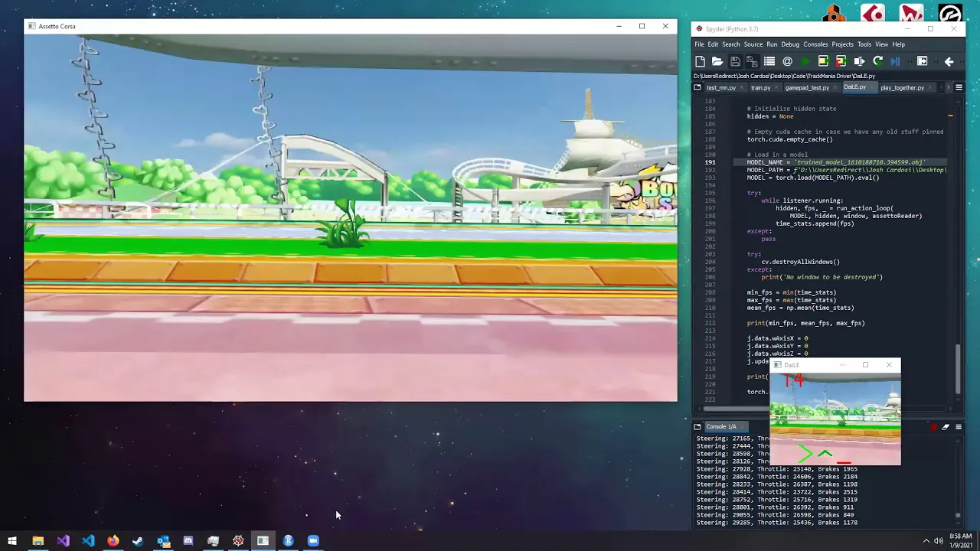Re-run last script icon in Spyder
Screen dimensions: 980x551
(877, 61)
